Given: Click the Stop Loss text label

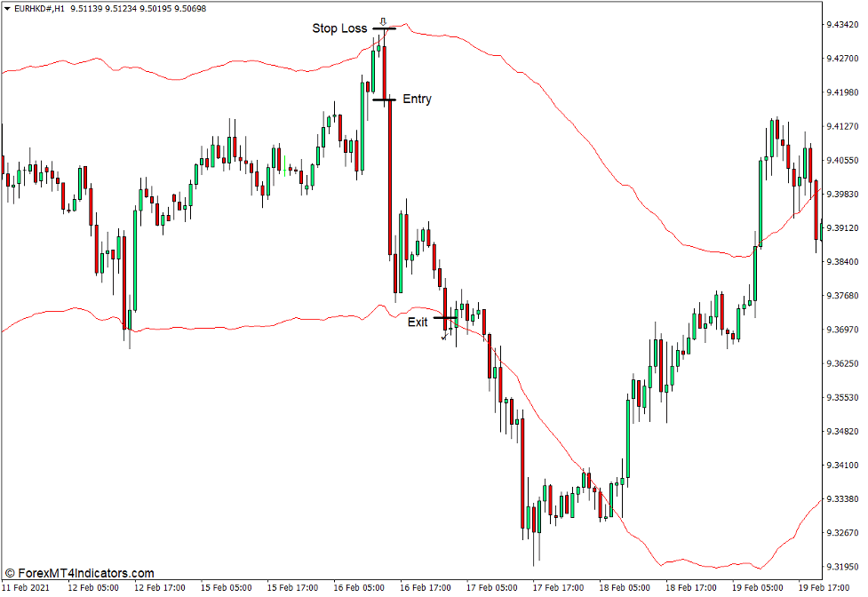Looking at the screenshot, I should pyautogui.click(x=340, y=28).
